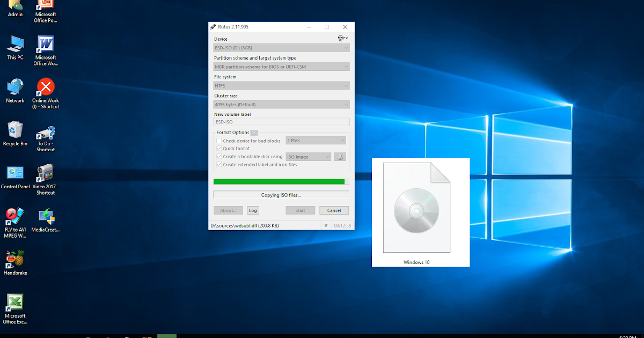Select Microsoft Office Word desktop shortcut
Image resolution: width=644 pixels, height=338 pixels.
pos(46,50)
